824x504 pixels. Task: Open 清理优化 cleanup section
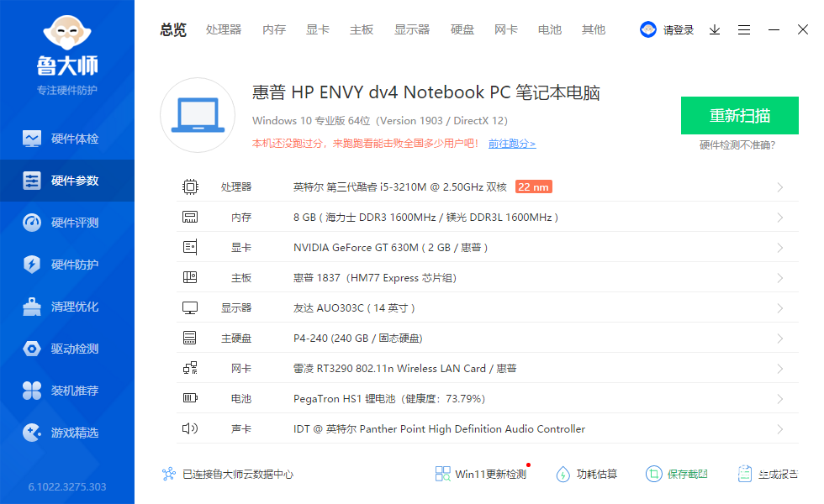(x=67, y=307)
